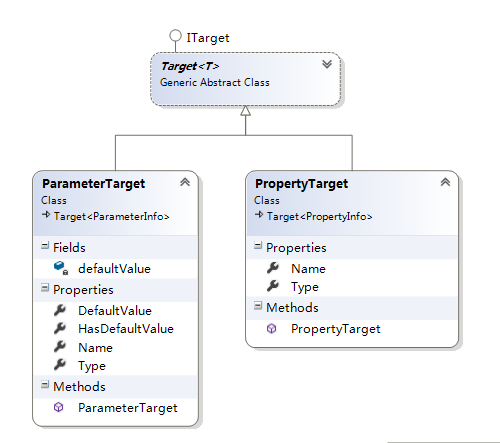
Task: Select the Name property in ParameterTarget
Action: (x=95, y=348)
